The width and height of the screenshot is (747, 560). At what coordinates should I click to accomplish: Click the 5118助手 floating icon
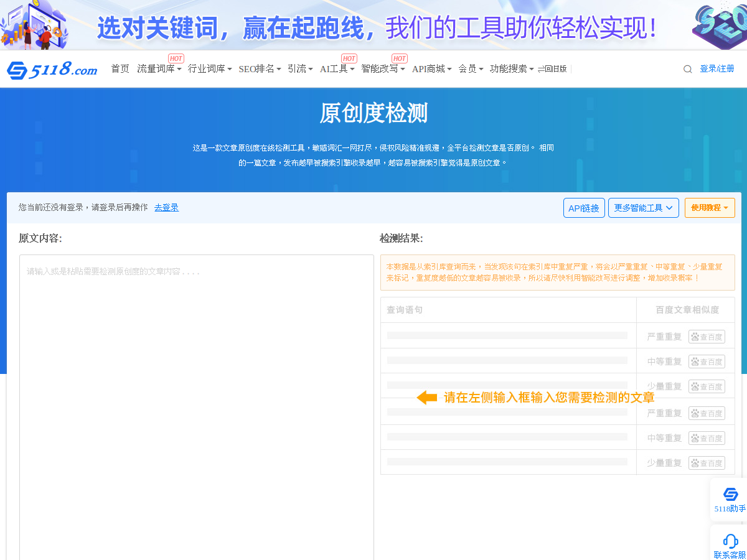[730, 500]
